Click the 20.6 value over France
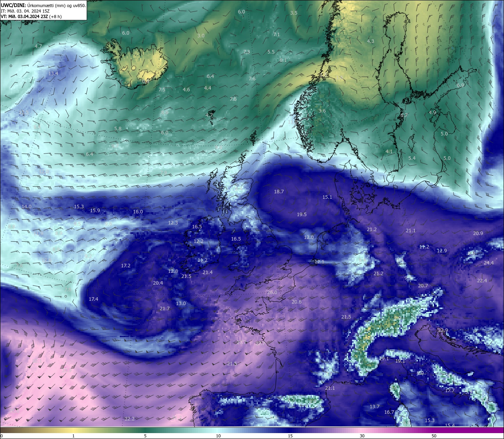 (x=296, y=302)
